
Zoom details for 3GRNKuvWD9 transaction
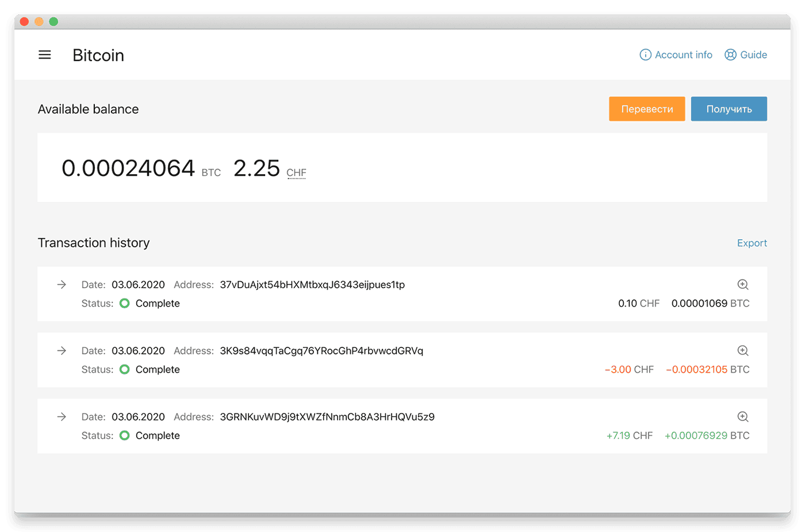click(x=743, y=416)
